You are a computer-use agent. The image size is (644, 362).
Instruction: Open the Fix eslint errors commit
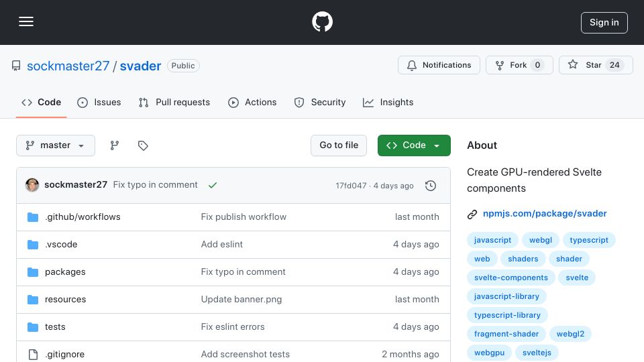[233, 326]
